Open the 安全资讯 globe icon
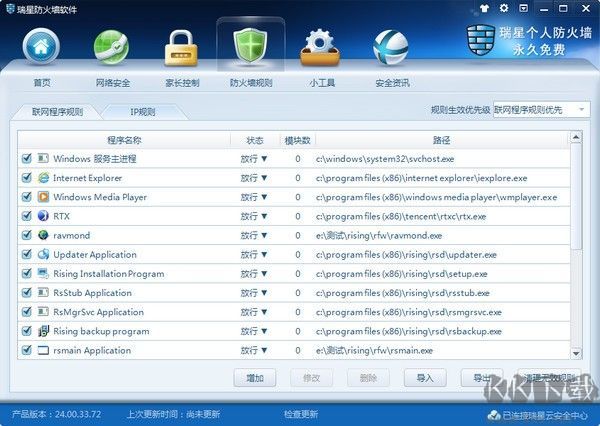This screenshot has width=600, height=426. [x=390, y=47]
